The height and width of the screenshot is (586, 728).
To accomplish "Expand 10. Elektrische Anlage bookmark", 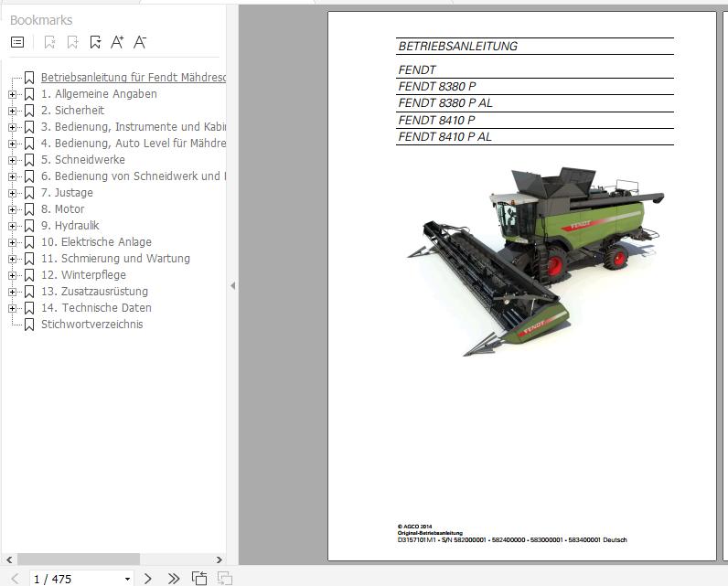I will pos(12,242).
